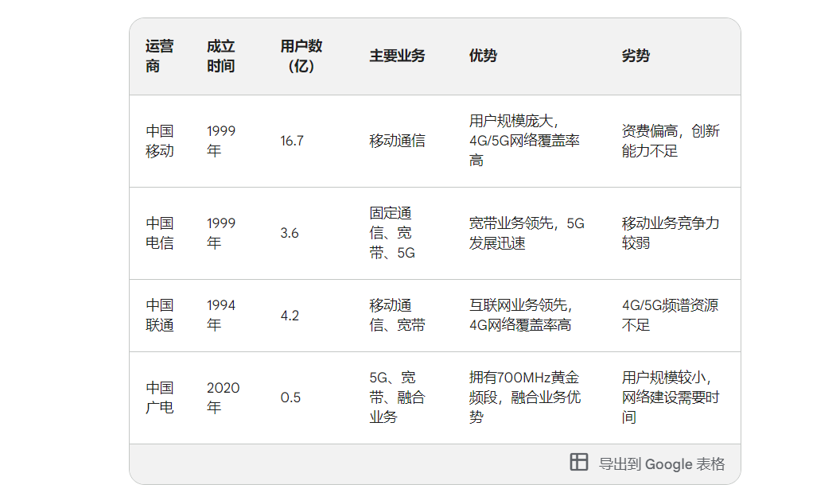Viewport: 840px width, 504px height.
Task: Click the 资费偏高，创新能力不足 cell
Action: tap(671, 141)
